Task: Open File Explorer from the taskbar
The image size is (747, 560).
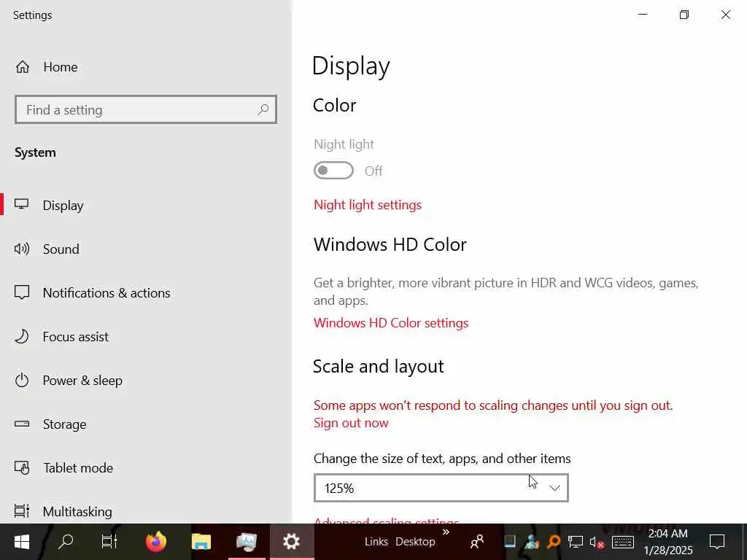Action: click(x=201, y=542)
